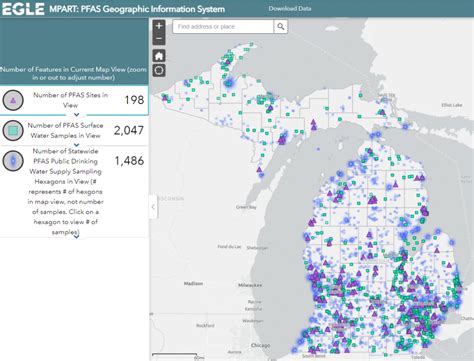Image resolution: width=474 pixels, height=361 pixels.
Task: Click the 198 PFAS sites count
Action: 134,100
